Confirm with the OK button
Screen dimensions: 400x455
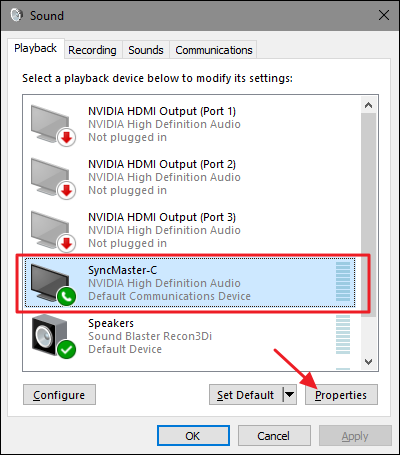pos(193,436)
